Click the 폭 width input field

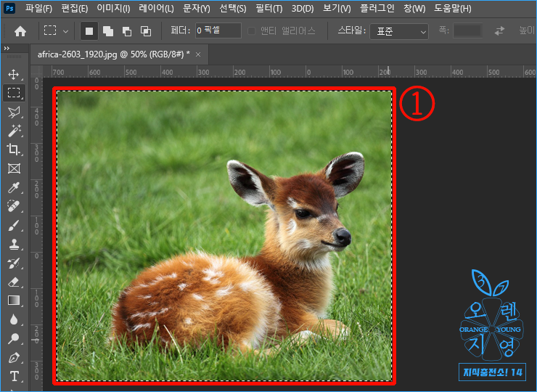point(468,30)
